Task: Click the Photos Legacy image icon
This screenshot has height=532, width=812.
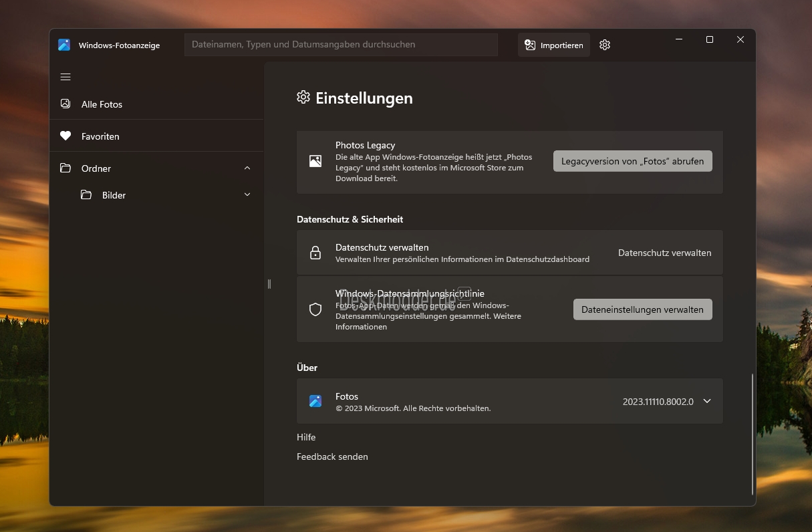Action: pyautogui.click(x=315, y=161)
